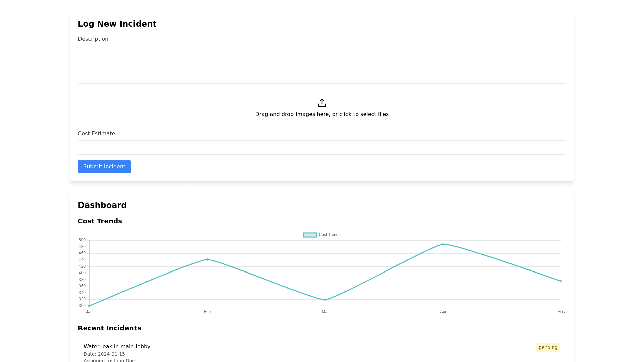The image size is (644, 362).
Task: Focus the Description text area
Action: coord(322,65)
